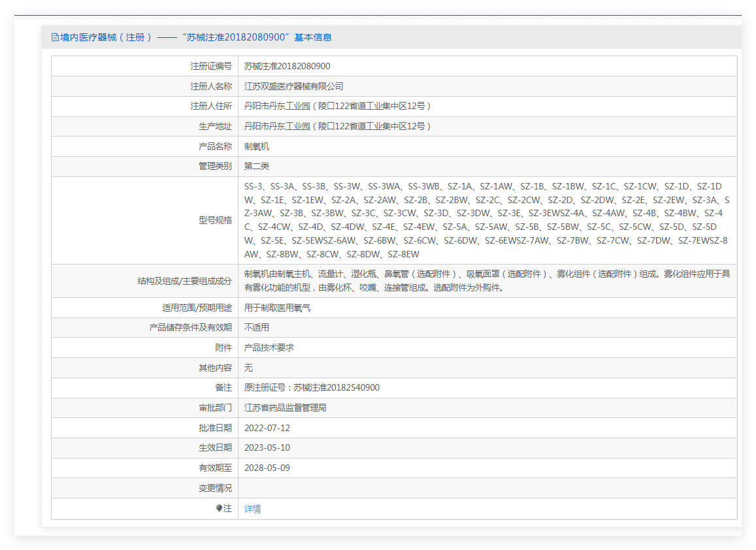756x550 pixels.
Task: Click the 备注 label
Action: click(x=223, y=387)
